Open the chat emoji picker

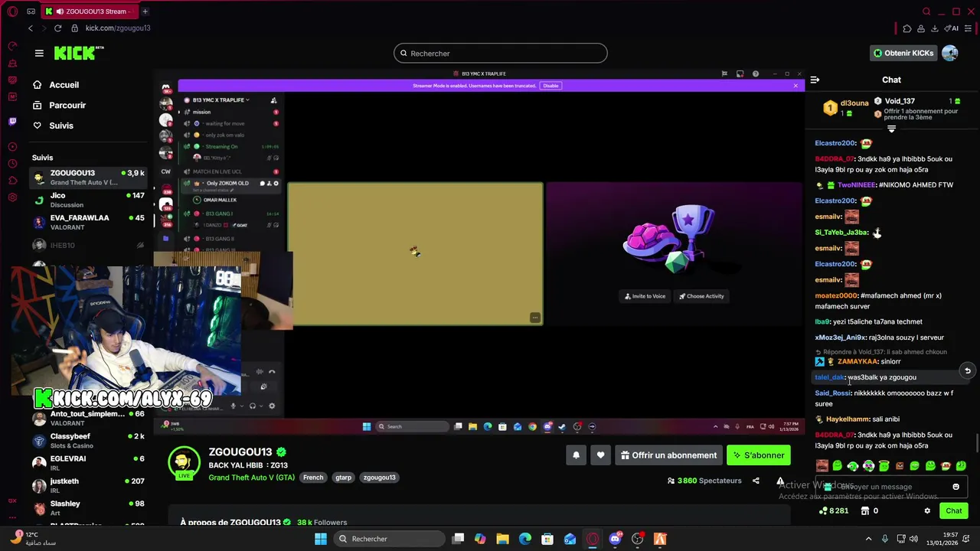click(x=955, y=487)
